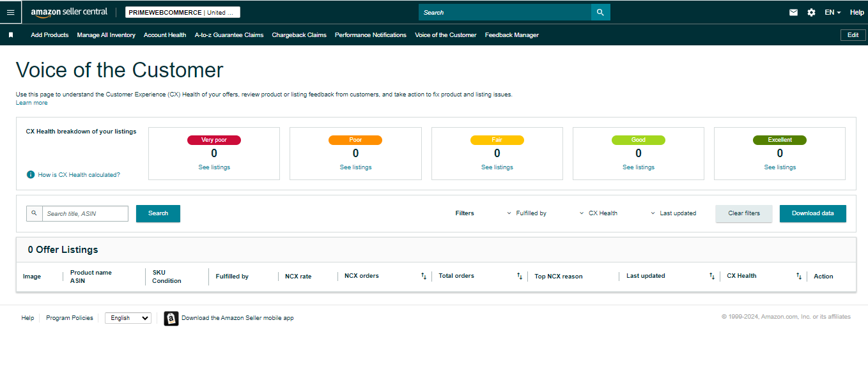See listings under Very poor

point(214,167)
